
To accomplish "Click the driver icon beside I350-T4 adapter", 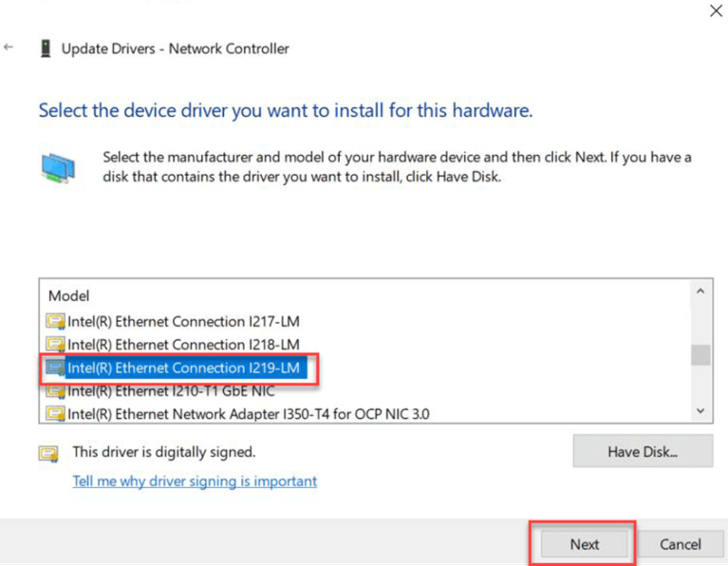I will coord(56,413).
